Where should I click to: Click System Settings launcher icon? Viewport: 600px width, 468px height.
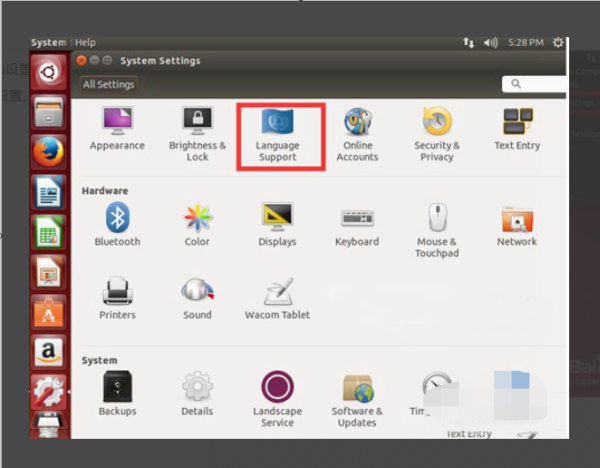(x=49, y=392)
